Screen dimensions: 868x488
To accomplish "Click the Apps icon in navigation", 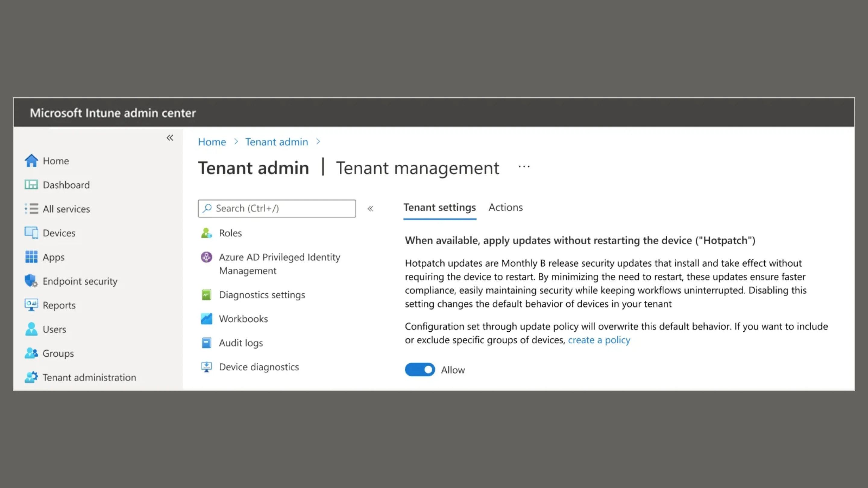I will pyautogui.click(x=31, y=257).
